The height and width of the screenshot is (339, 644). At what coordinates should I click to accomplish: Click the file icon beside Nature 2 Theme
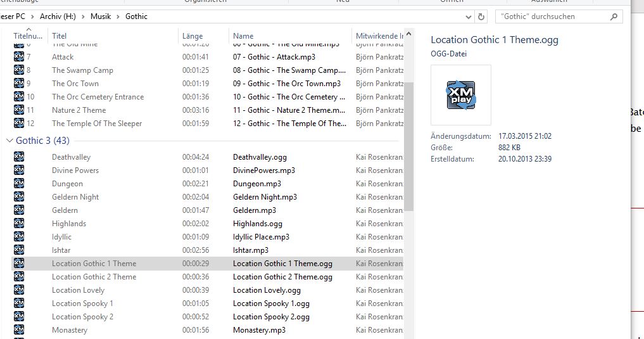(19, 110)
